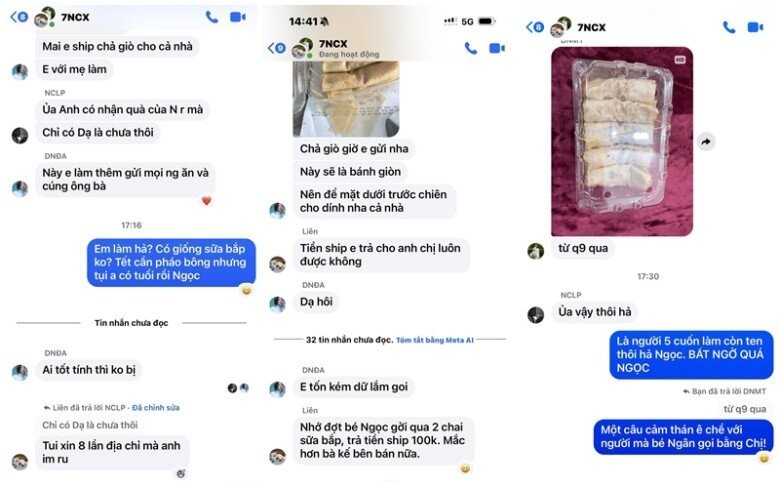Viewport: 780px width, 488px height.
Task: Start a voice call in the right chat
Action: pos(729,27)
